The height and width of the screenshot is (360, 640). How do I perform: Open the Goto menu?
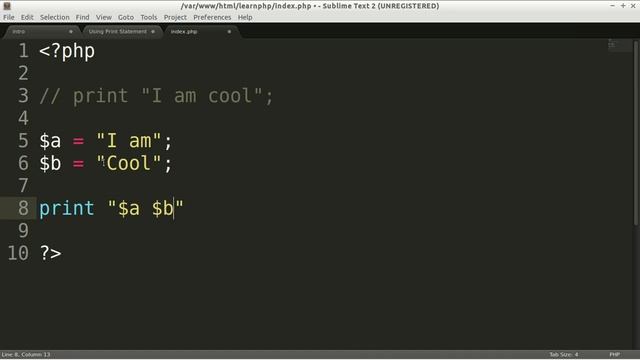126,17
